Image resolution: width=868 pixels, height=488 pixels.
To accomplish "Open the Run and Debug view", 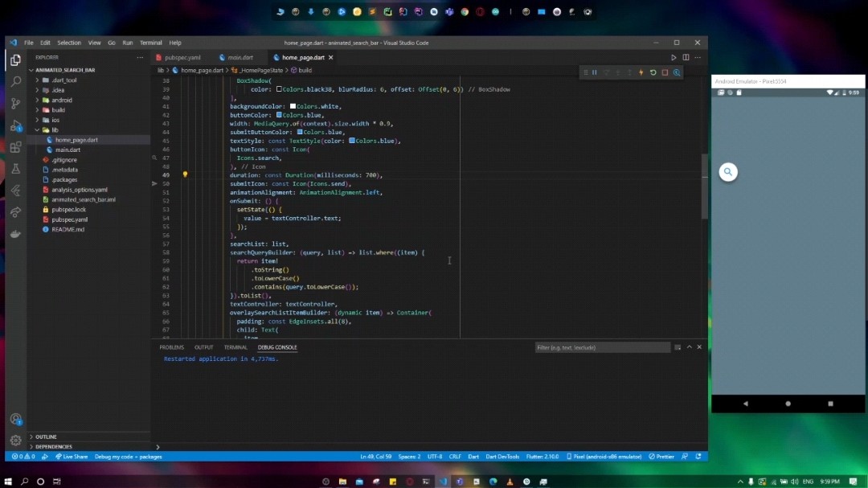I will (15, 125).
